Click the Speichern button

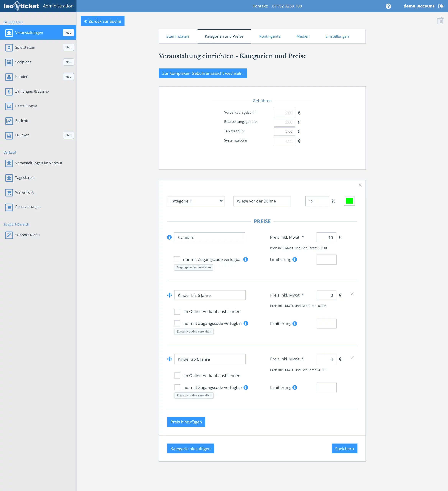[x=344, y=448]
